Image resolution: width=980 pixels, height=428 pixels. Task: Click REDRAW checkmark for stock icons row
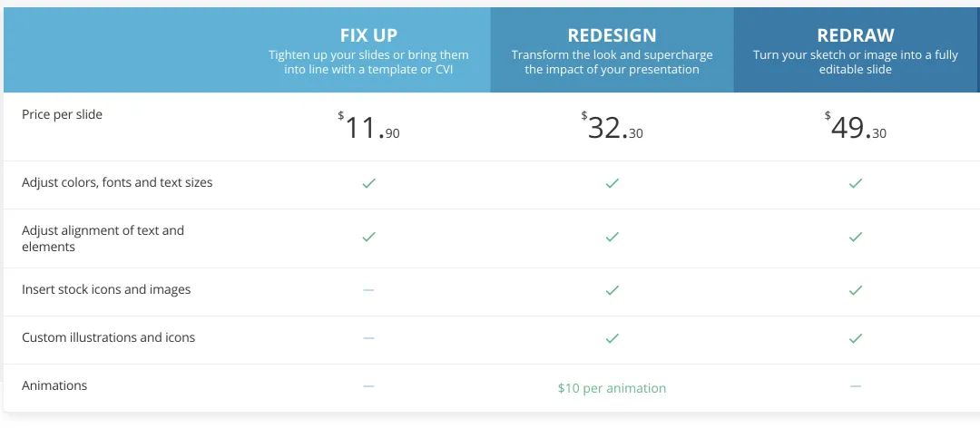tap(855, 290)
